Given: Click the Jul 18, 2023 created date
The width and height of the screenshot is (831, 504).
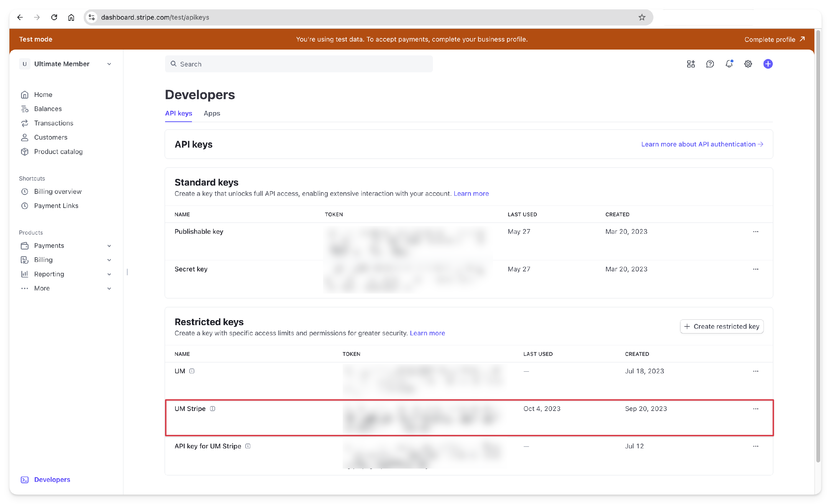Looking at the screenshot, I should [x=644, y=371].
